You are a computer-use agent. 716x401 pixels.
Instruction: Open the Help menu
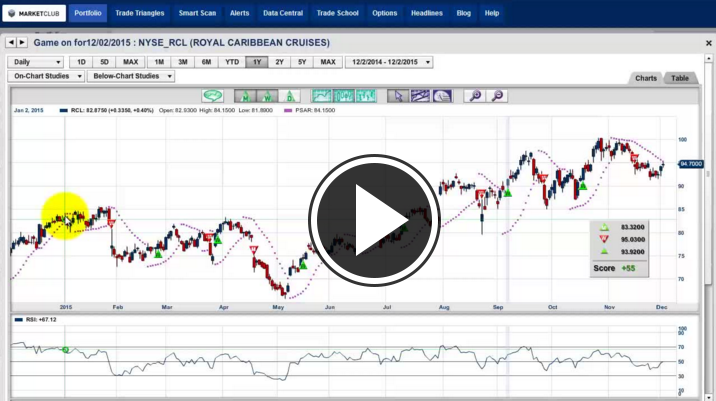coord(492,13)
